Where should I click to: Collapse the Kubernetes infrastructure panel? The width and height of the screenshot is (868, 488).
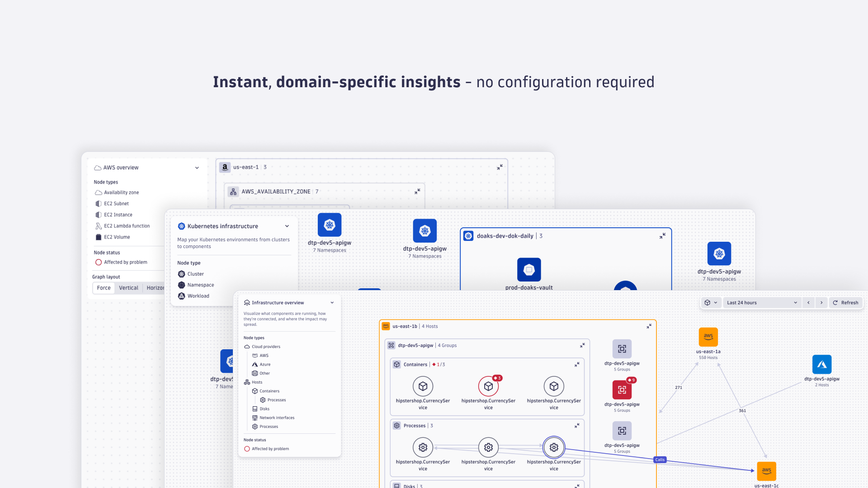pyautogui.click(x=287, y=226)
